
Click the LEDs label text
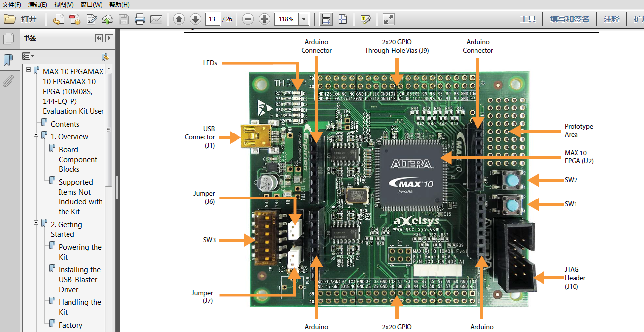(210, 63)
